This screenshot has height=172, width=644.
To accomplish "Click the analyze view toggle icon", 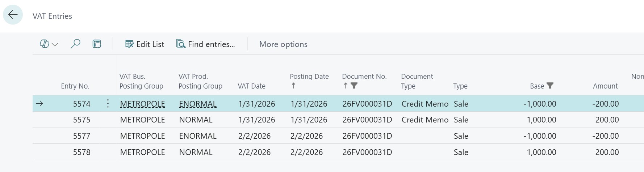I will click(97, 44).
